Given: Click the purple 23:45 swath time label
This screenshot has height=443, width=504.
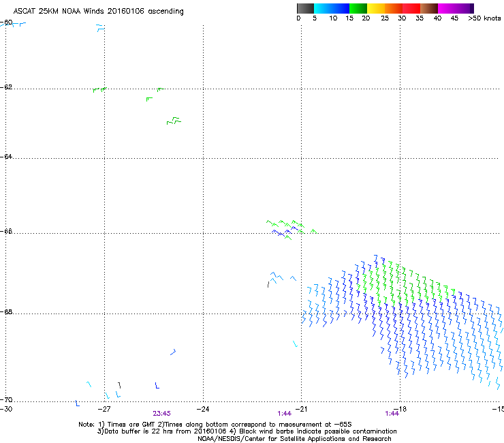Looking at the screenshot, I should (x=161, y=414).
